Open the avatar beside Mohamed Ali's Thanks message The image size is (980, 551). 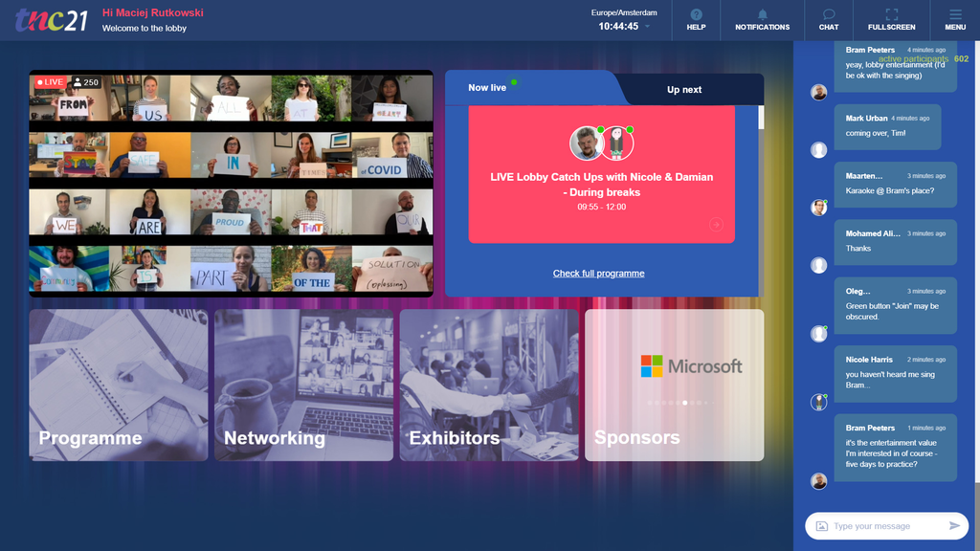[x=819, y=265]
